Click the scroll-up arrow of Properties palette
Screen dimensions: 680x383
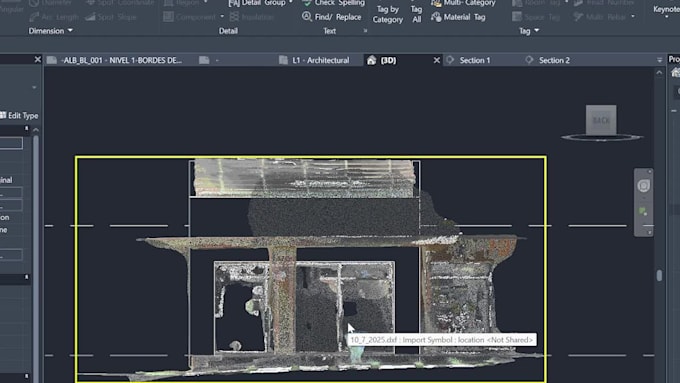[36, 130]
